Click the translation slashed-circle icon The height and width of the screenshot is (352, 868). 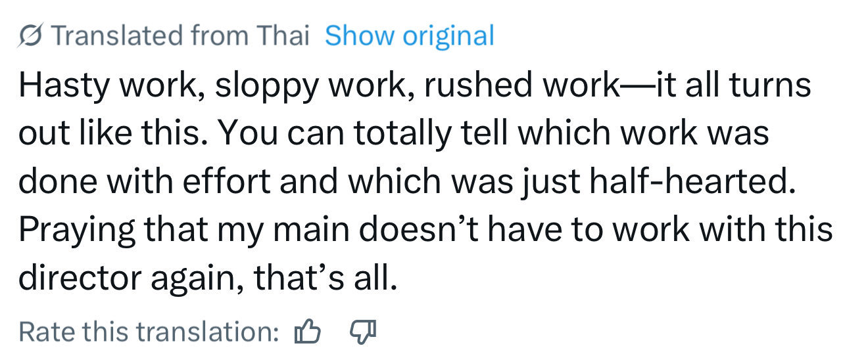[x=30, y=36]
